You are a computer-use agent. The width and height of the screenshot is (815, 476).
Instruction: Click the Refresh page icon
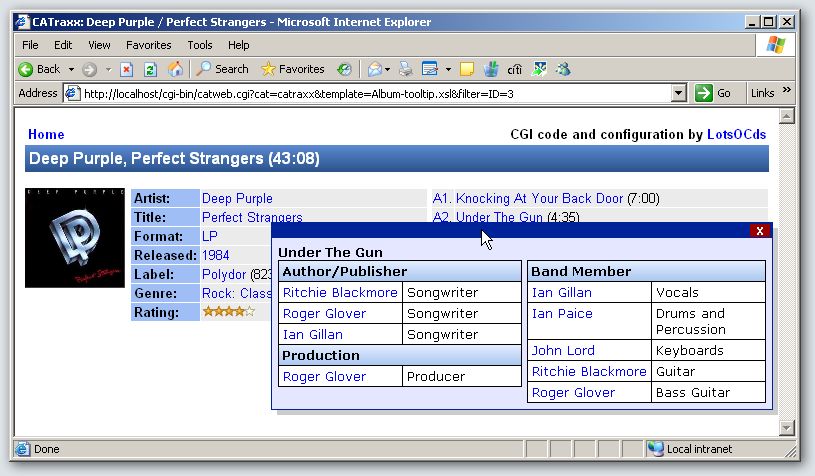click(x=151, y=69)
